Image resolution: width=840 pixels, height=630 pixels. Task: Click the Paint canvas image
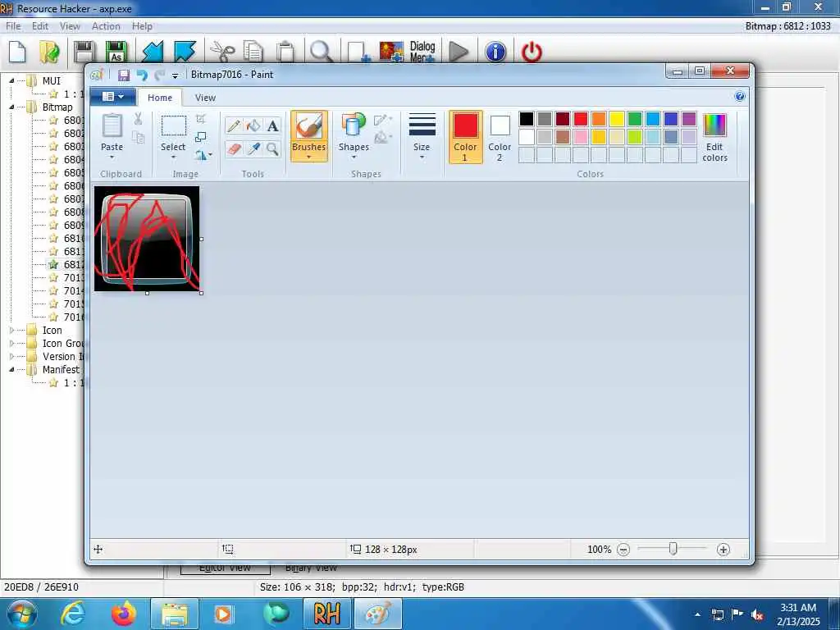[147, 239]
